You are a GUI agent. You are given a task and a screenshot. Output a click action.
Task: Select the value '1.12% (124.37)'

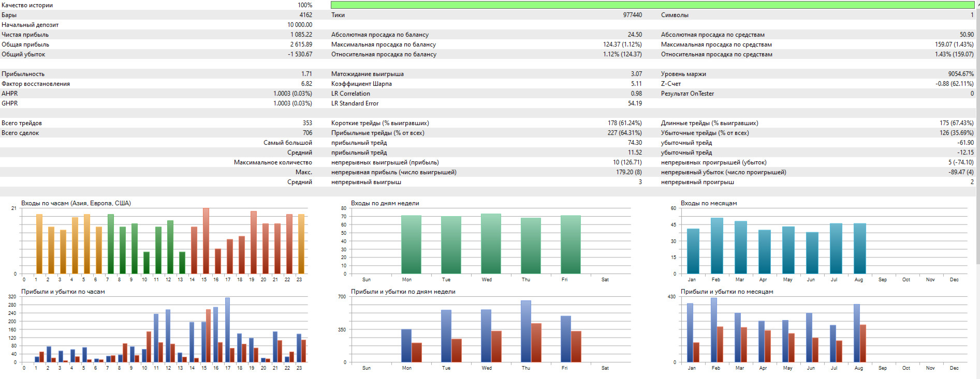[x=622, y=54]
